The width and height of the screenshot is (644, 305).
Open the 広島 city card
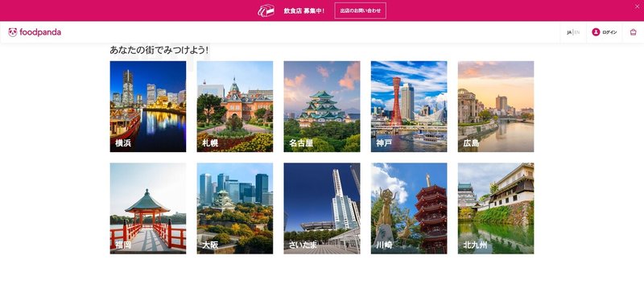(496, 107)
